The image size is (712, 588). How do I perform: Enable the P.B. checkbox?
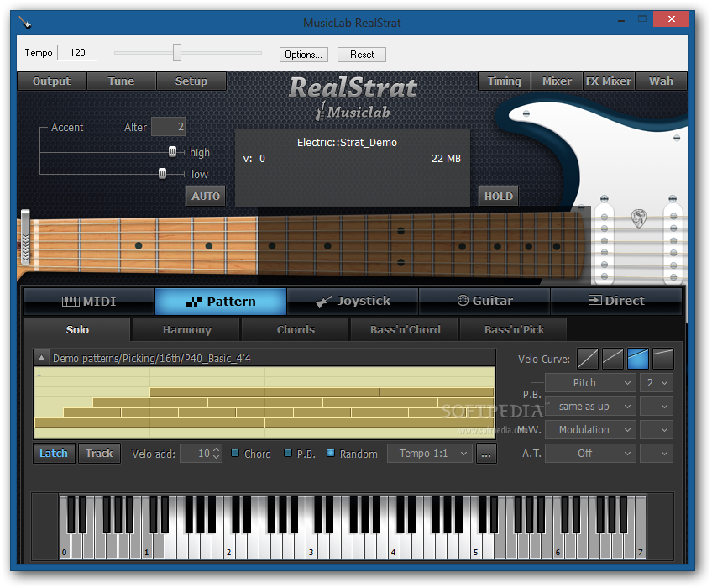(x=288, y=453)
